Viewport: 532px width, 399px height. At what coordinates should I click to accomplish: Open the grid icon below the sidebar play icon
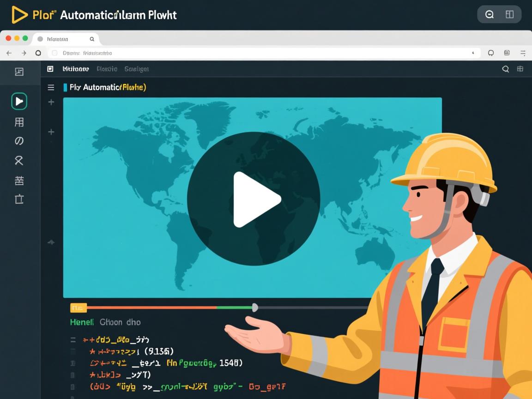tap(19, 122)
